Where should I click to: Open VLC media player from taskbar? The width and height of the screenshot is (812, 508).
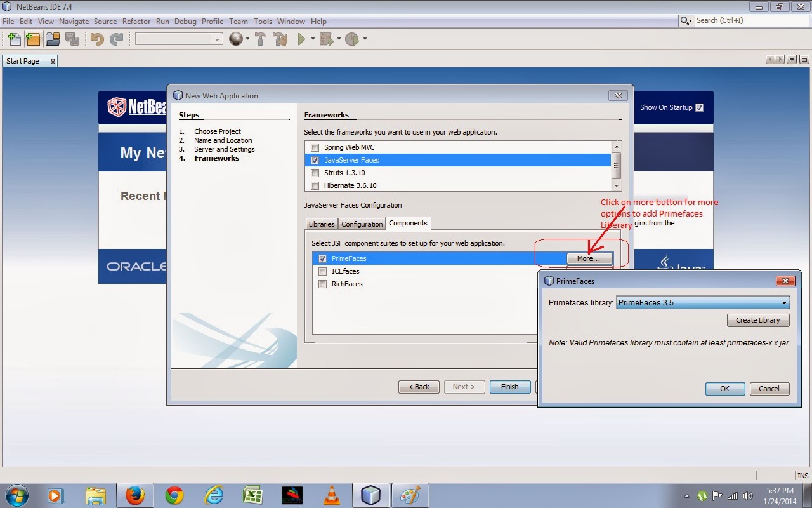coord(331,495)
